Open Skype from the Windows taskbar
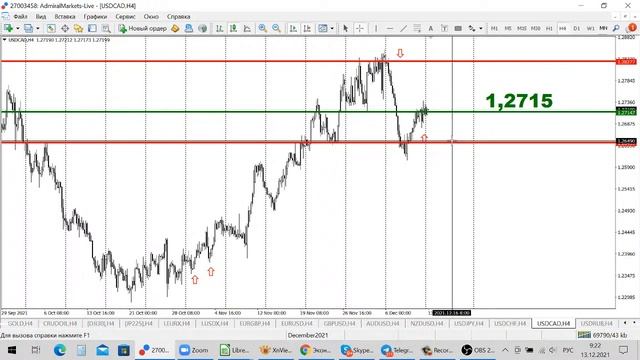Viewport: 640px width, 360px height. (357, 350)
